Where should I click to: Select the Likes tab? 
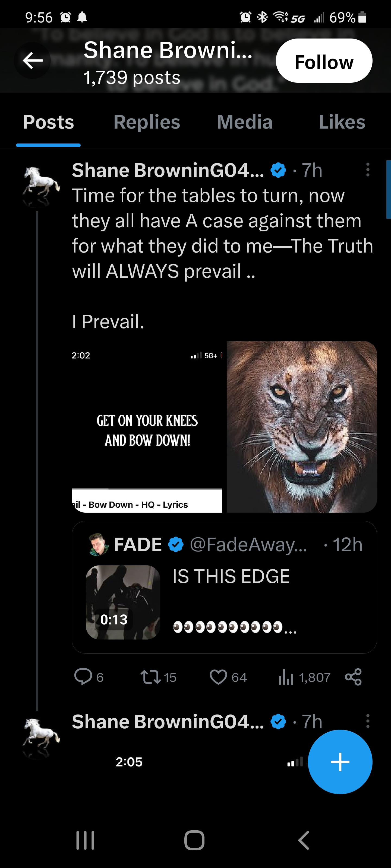pos(342,122)
